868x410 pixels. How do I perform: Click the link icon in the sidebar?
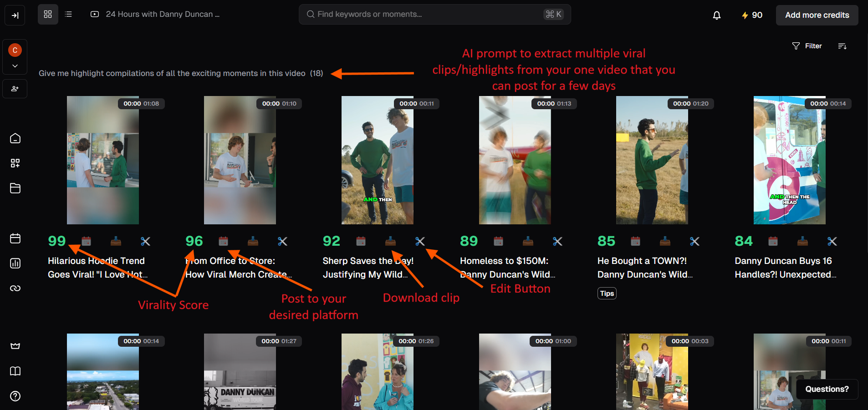point(15,288)
